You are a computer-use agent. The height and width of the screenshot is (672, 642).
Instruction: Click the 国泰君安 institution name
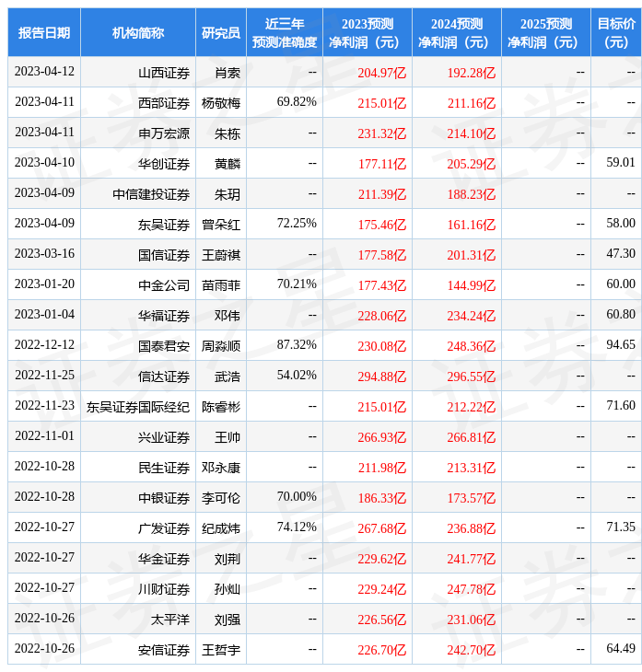[164, 346]
